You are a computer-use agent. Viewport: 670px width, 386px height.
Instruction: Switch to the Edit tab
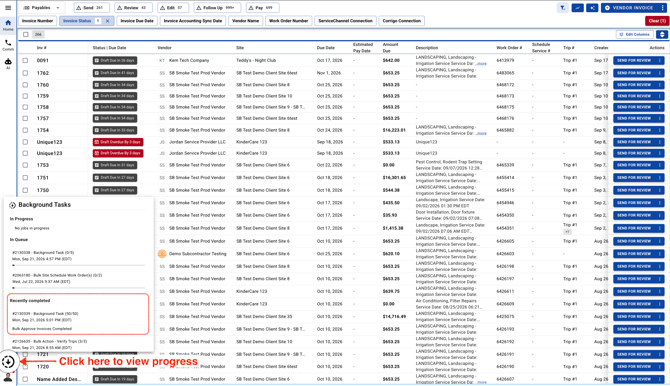tap(173, 8)
